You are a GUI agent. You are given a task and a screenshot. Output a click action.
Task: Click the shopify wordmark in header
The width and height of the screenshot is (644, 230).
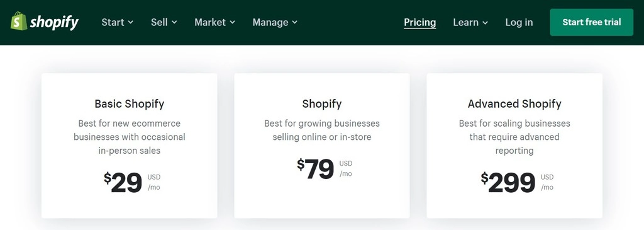tap(54, 22)
